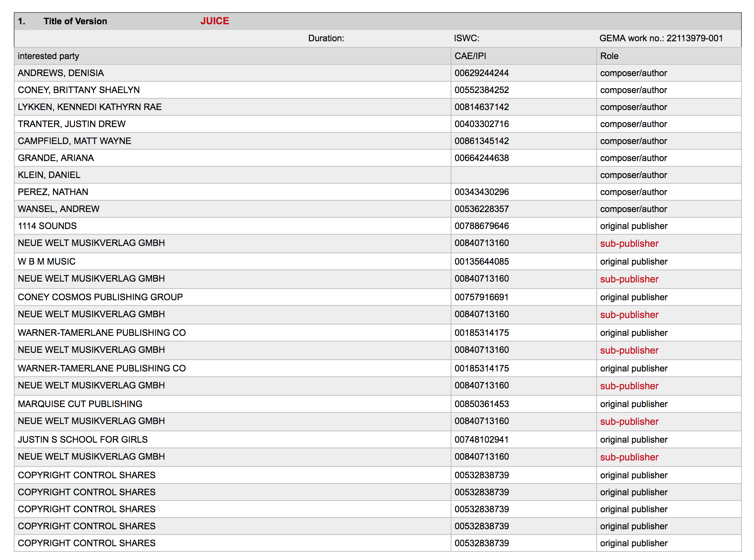This screenshot has width=754, height=560.
Task: Click the red JUICE title
Action: (215, 21)
